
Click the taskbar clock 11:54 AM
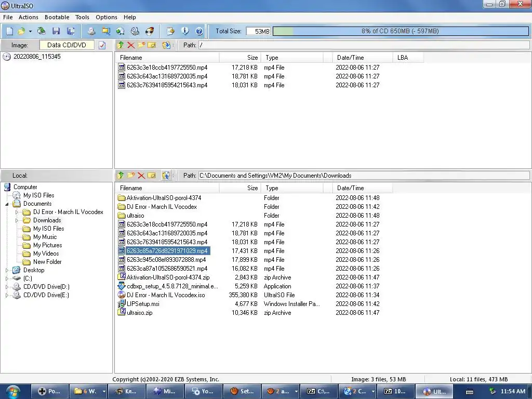513,392
